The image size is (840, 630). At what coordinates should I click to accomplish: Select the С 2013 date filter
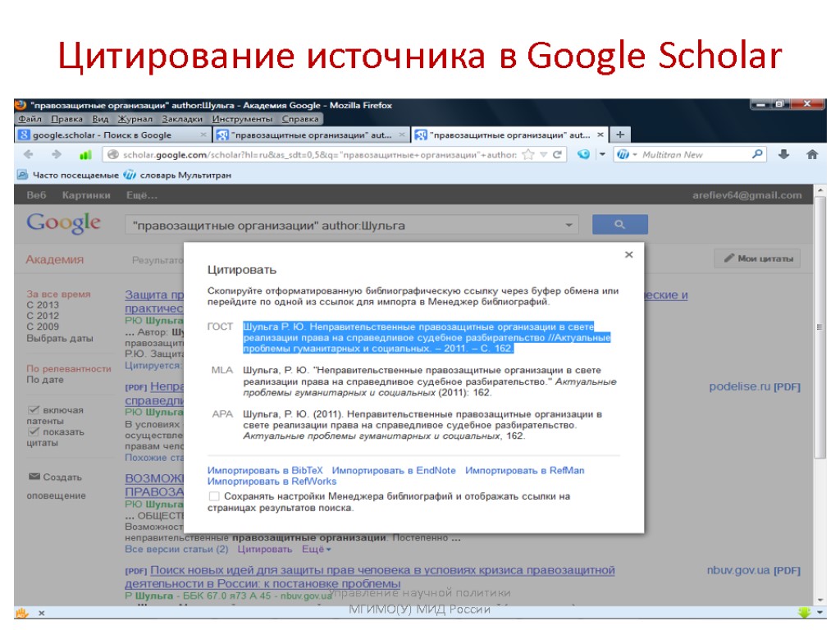pyautogui.click(x=43, y=305)
